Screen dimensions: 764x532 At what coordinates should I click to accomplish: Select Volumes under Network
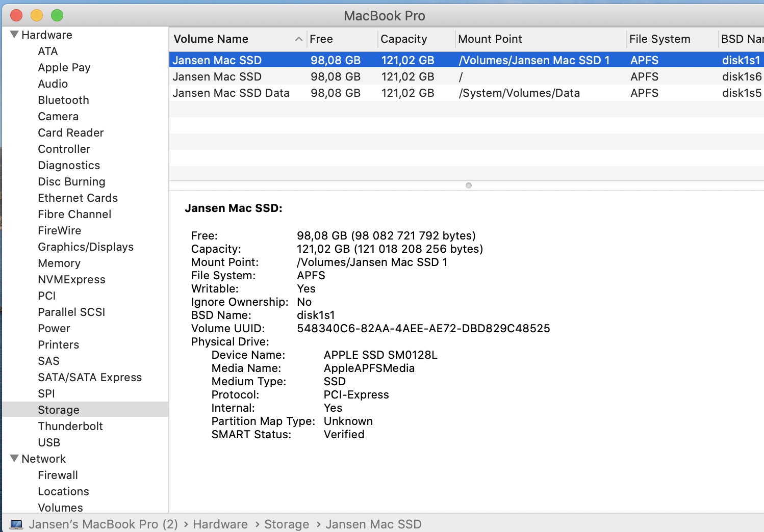point(61,508)
